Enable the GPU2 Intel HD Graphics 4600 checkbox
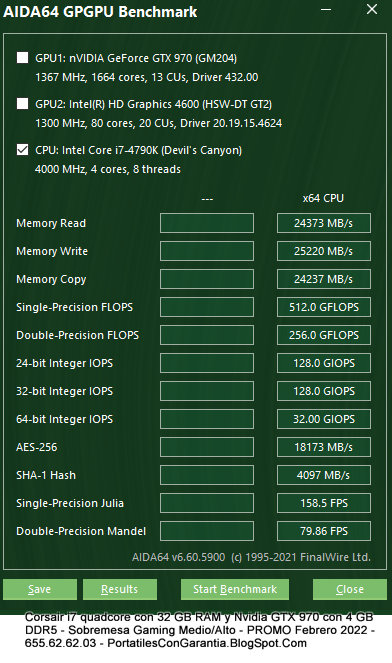Screen dimensions: 392x663 [22, 104]
